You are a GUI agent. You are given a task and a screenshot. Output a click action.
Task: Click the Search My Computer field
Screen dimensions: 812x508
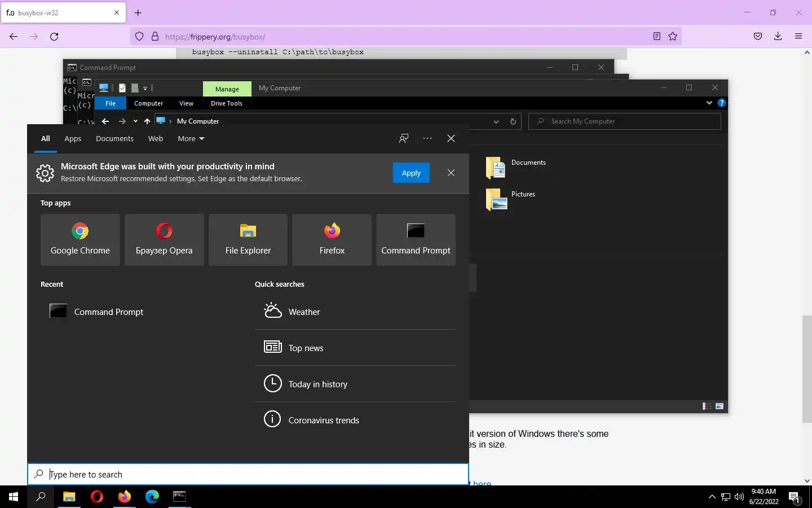625,121
